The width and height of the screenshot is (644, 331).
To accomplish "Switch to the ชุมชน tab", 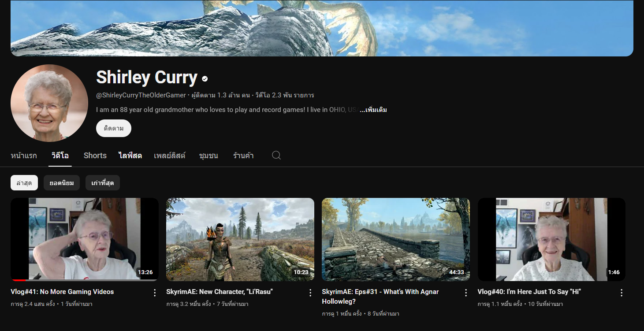I will pos(208,156).
